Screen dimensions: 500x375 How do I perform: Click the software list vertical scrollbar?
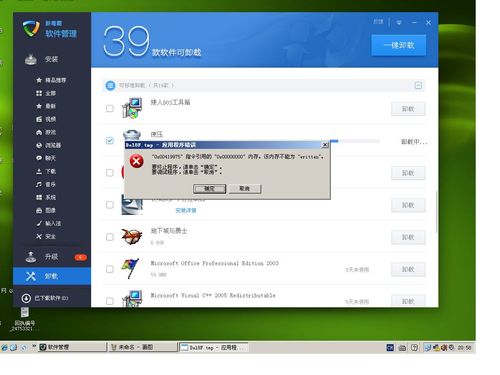click(x=436, y=212)
